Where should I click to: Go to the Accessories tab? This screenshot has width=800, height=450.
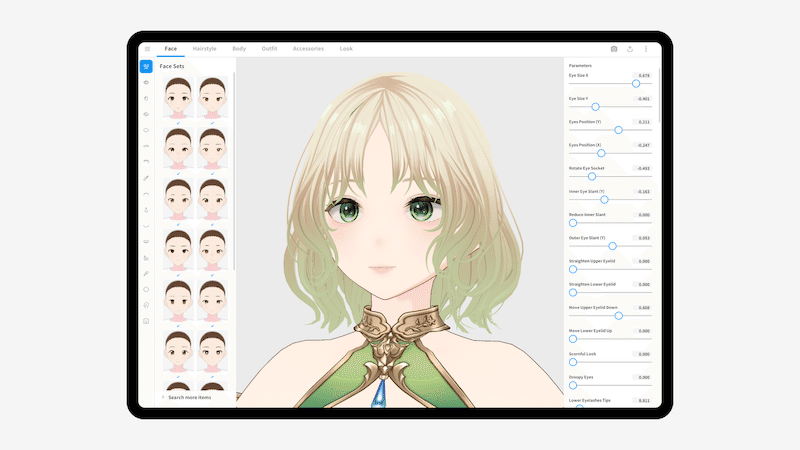[x=308, y=49]
